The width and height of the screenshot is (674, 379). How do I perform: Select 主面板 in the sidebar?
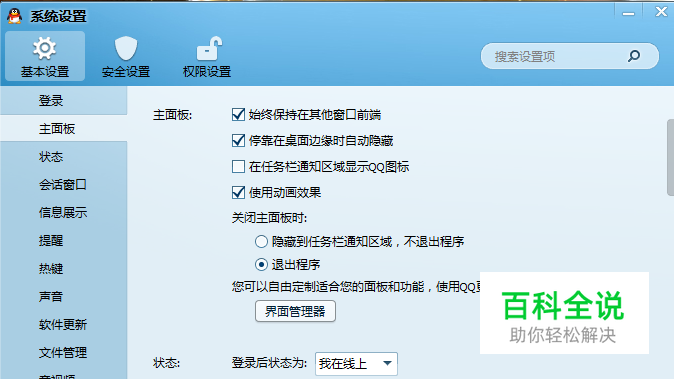tap(64, 128)
